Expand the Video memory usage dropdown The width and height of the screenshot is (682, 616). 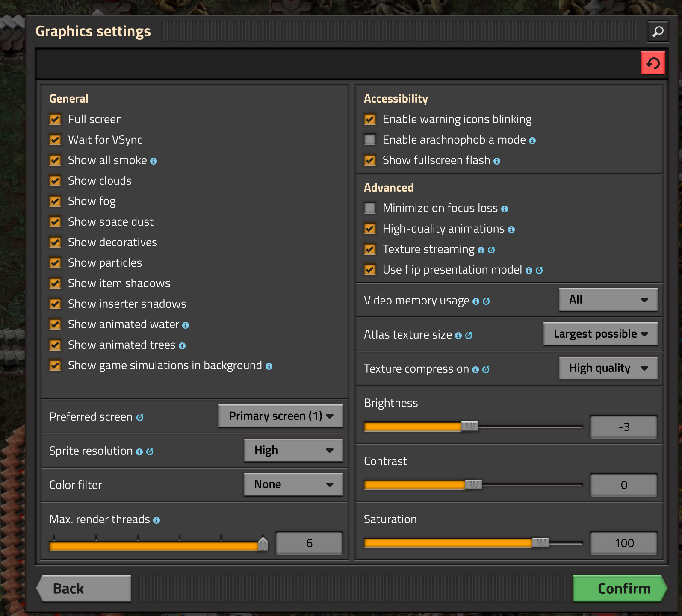click(608, 300)
